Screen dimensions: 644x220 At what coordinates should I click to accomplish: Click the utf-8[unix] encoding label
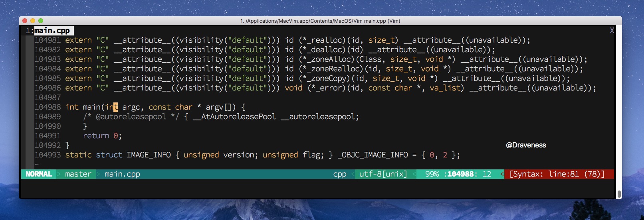click(383, 174)
